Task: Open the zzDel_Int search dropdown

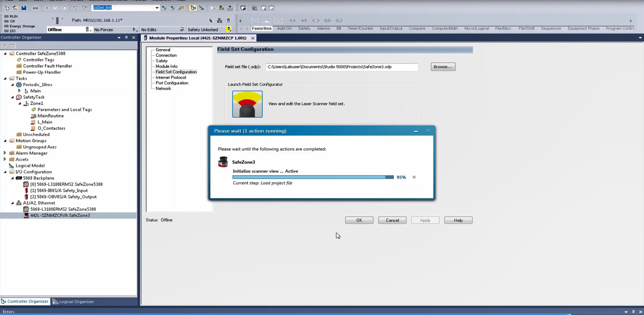Action: 157,8
